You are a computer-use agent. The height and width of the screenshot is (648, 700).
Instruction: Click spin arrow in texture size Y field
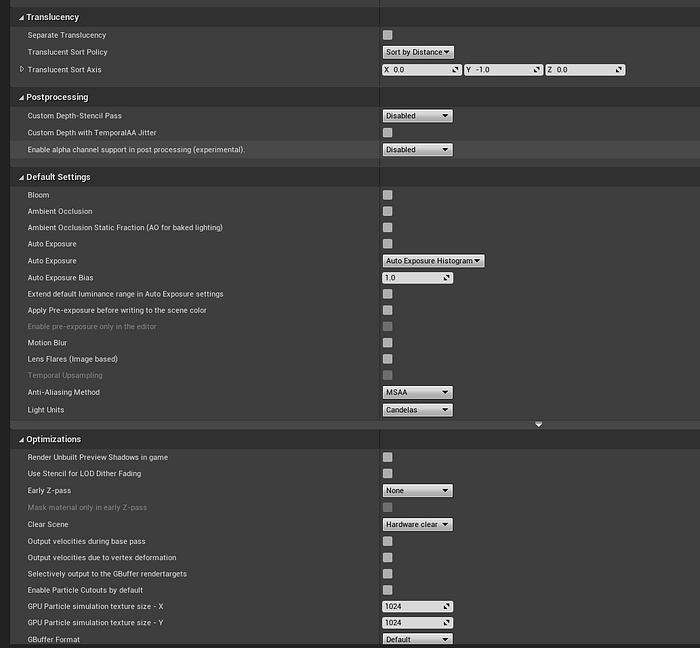(446, 623)
